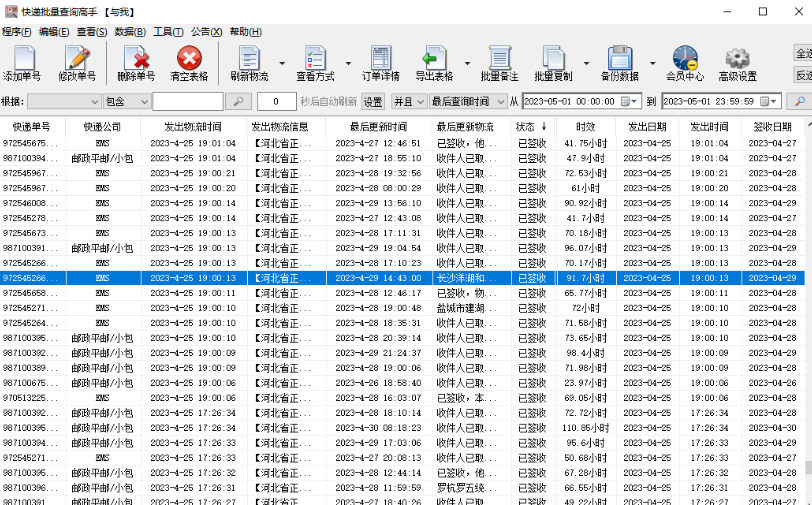The height and width of the screenshot is (505, 812).
Task: Click the 全选 button at the toolbar's right edge
Action: coord(803,53)
